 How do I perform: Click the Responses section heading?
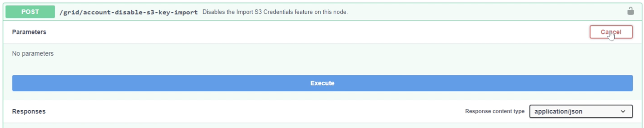[29, 111]
